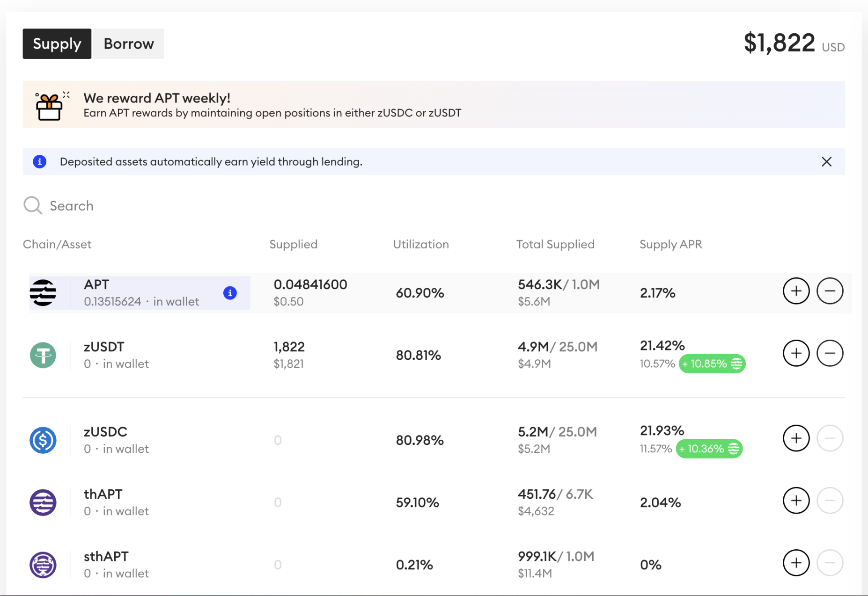This screenshot has height=596, width=868.
Task: Click the 21.42% supply APR
Action: [662, 345]
